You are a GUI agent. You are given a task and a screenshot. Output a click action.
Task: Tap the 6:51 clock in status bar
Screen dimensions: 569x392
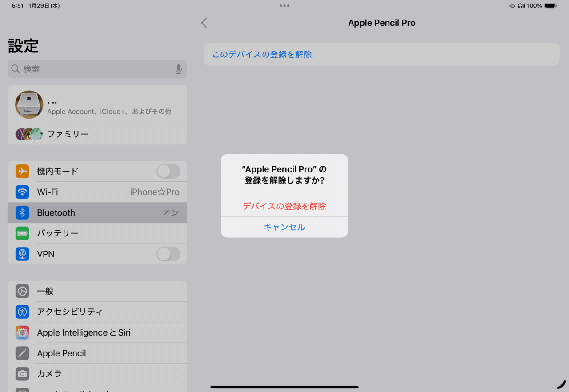(18, 6)
